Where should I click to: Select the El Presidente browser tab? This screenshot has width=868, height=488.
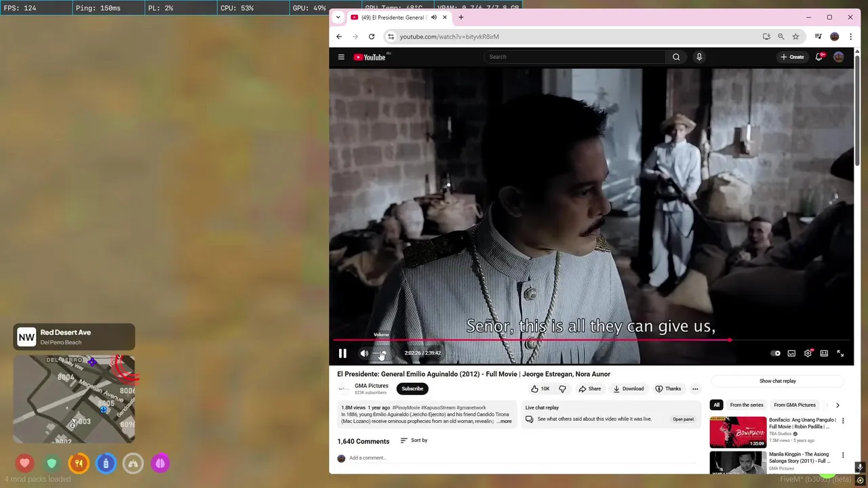click(399, 18)
